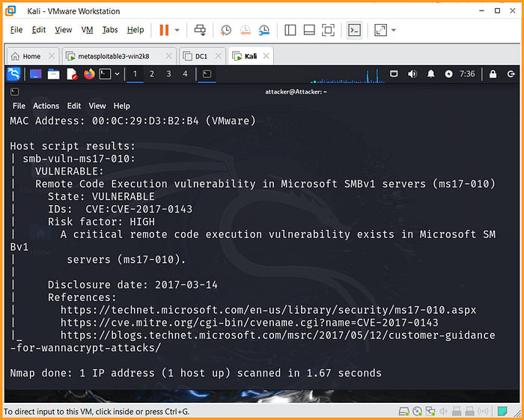The width and height of the screenshot is (524, 420).
Task: Toggle the console view button
Action: pos(354,30)
